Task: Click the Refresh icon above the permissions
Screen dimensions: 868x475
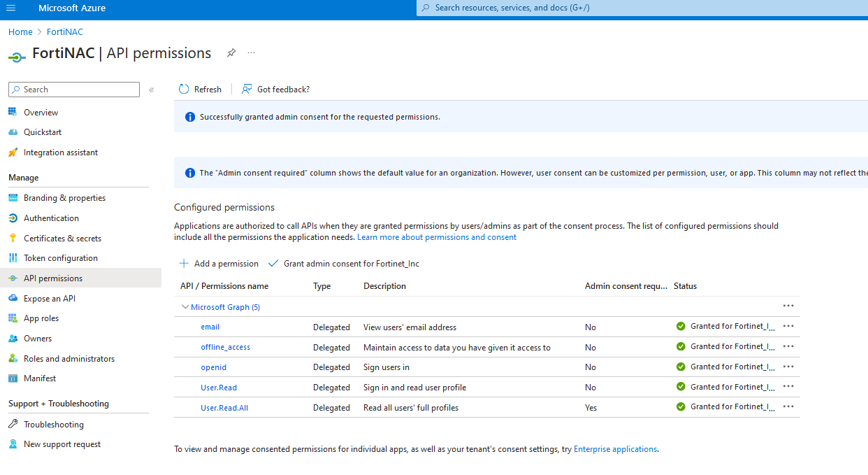Action: point(183,89)
